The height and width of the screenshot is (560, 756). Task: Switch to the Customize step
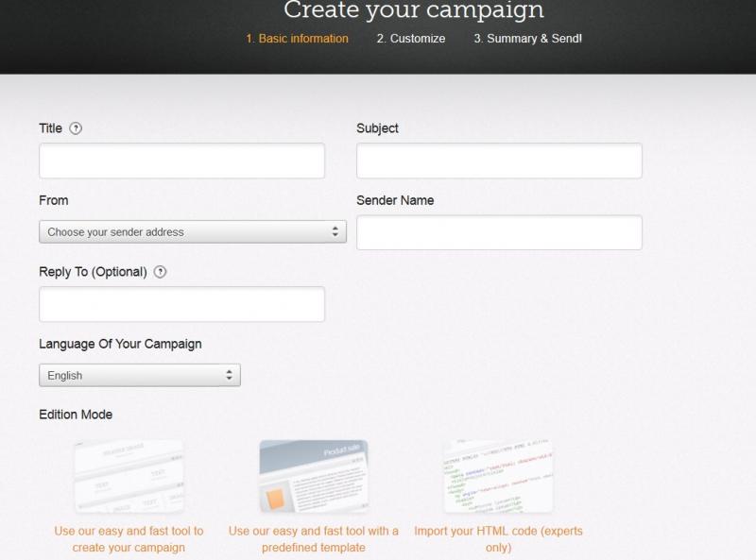tap(411, 39)
